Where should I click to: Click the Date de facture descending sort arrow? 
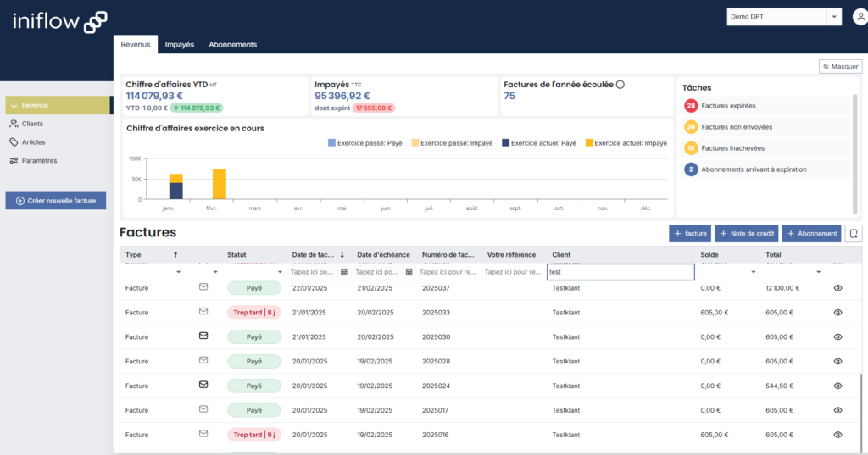pyautogui.click(x=342, y=255)
